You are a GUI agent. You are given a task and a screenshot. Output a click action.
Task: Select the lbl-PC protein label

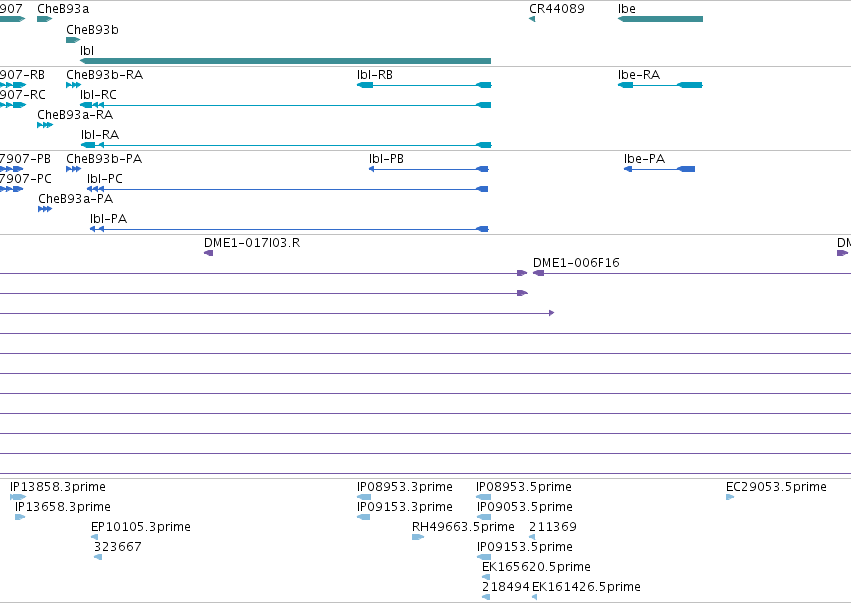(105, 179)
